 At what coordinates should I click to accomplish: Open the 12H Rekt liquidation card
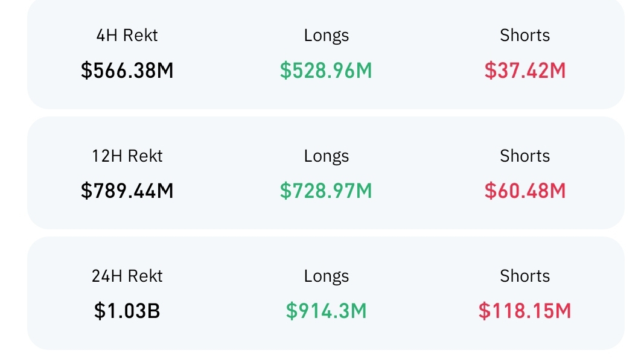click(x=226, y=174)
